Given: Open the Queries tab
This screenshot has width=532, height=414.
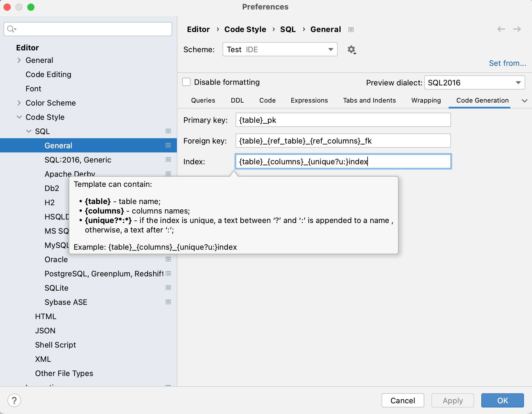Looking at the screenshot, I should (203, 101).
